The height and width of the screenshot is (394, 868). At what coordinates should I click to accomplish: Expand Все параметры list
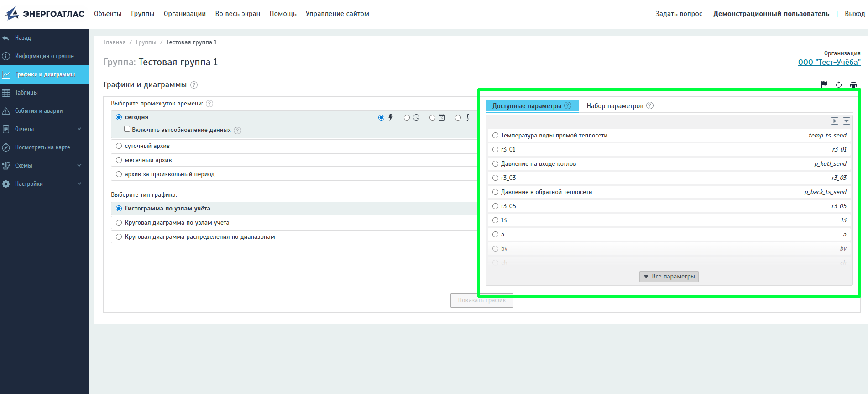tap(669, 277)
